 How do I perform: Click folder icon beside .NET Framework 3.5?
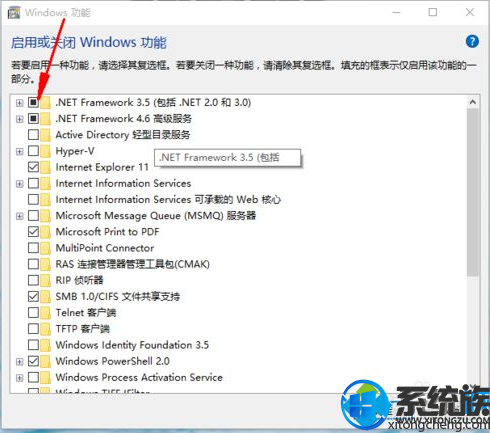pyautogui.click(x=46, y=102)
